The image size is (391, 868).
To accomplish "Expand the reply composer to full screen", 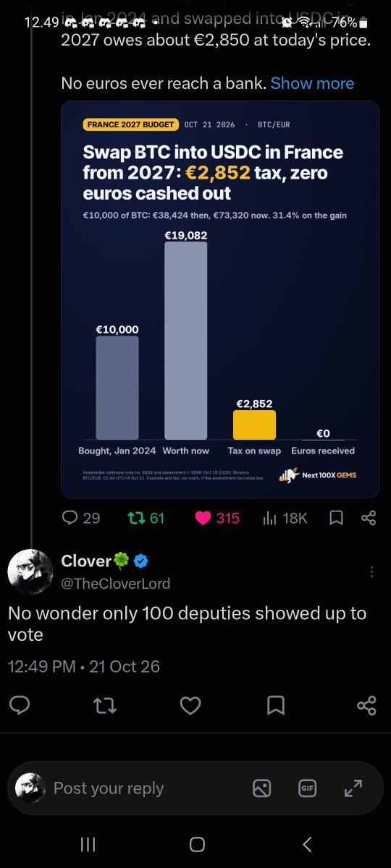I will tap(353, 788).
